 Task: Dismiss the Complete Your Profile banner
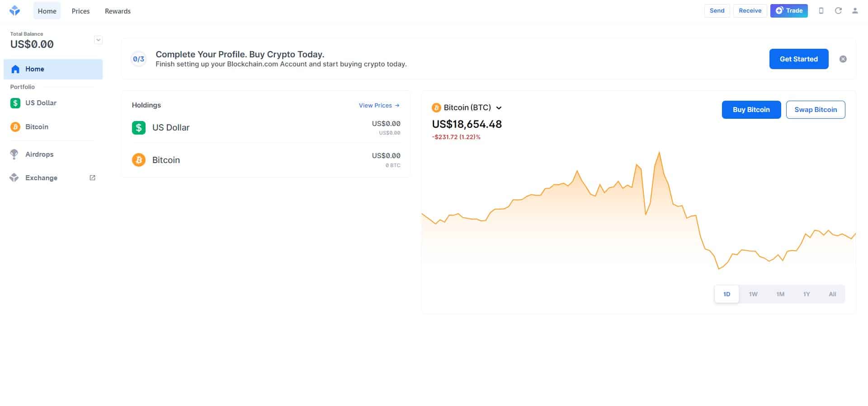click(x=843, y=59)
